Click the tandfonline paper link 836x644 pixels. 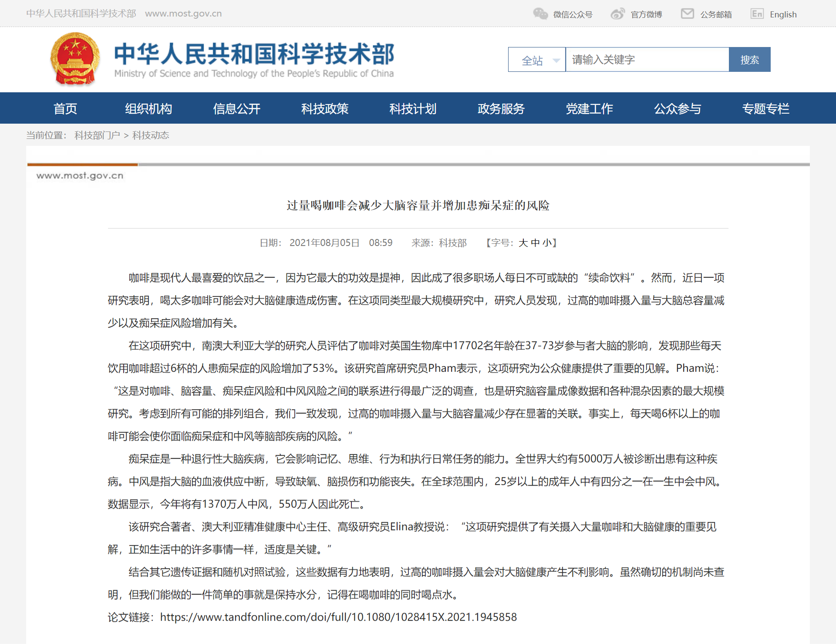pyautogui.click(x=338, y=617)
